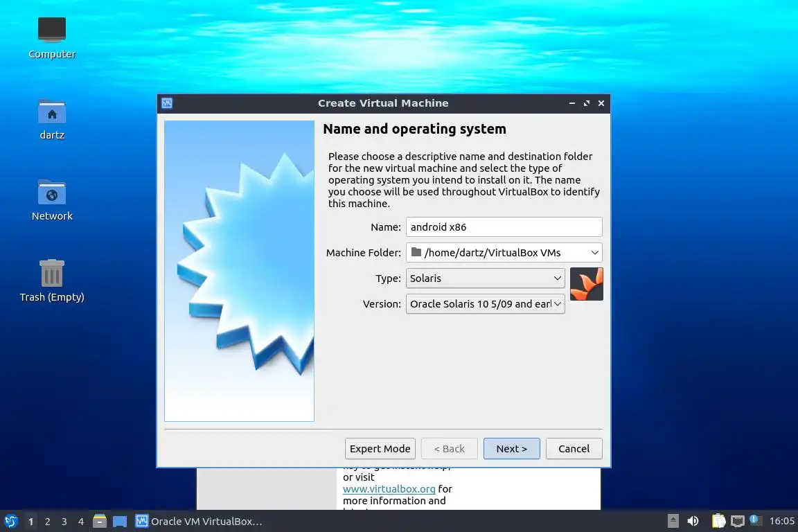
Task: Open the Lubuntu start menu
Action: click(10, 521)
